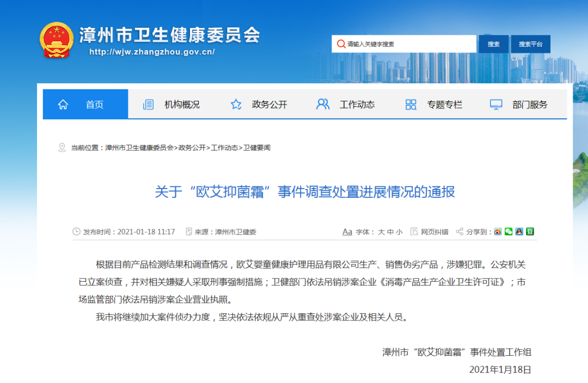Click the source text 漳州市卫健委
This screenshot has width=588, height=383.
point(236,232)
